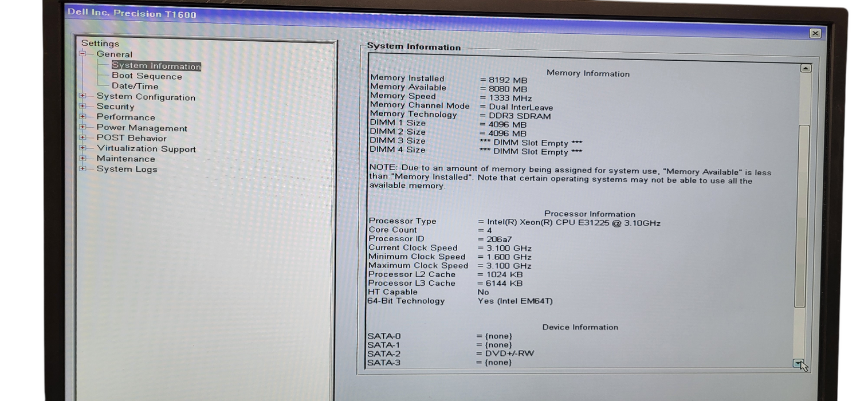This screenshot has height=401, width=868.
Task: Select System Logs label
Action: click(x=127, y=169)
